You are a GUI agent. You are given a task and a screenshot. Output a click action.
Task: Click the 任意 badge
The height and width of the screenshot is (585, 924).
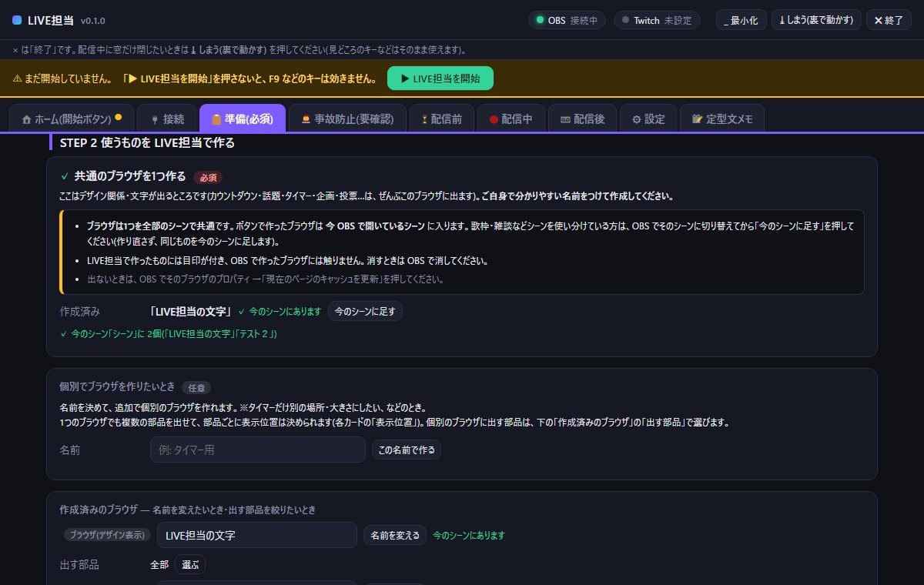click(x=196, y=387)
